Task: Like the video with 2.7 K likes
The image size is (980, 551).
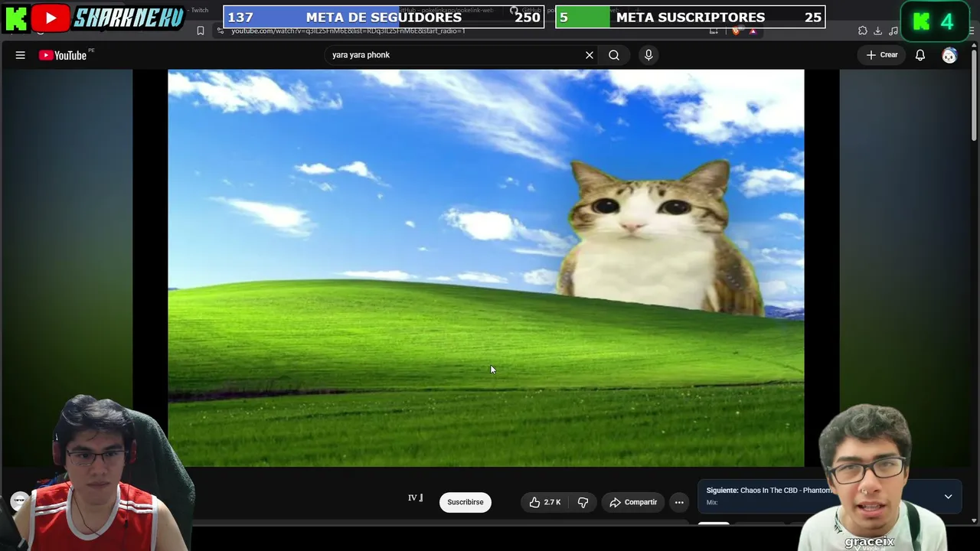Action: [545, 502]
